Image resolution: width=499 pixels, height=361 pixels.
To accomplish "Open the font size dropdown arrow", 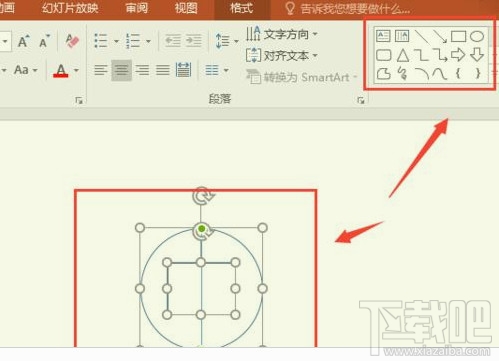I will 5,42.
